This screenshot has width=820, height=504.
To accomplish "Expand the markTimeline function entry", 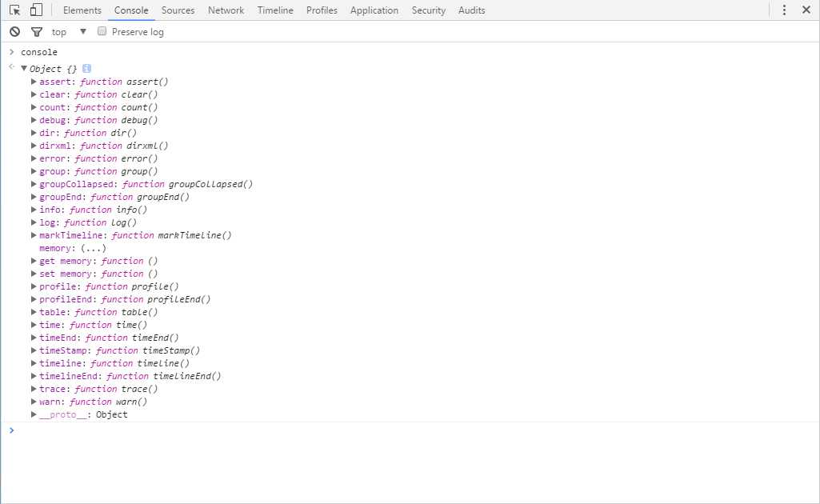I will 34,235.
